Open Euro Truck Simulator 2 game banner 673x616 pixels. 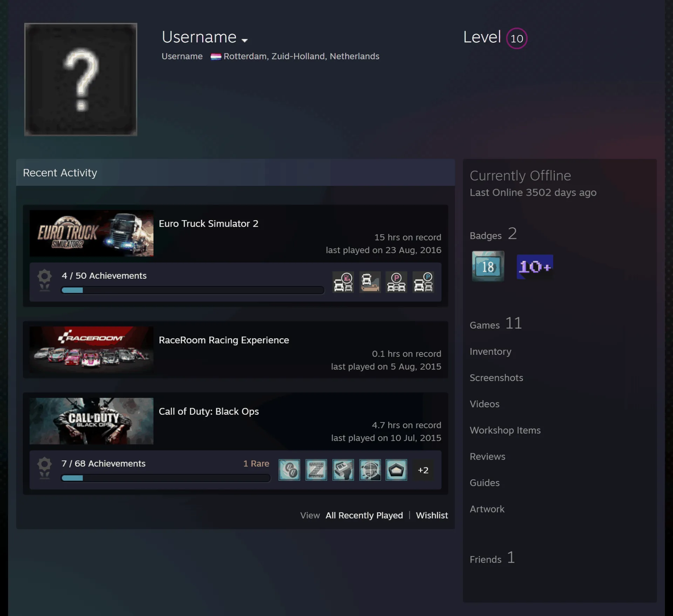click(x=91, y=233)
